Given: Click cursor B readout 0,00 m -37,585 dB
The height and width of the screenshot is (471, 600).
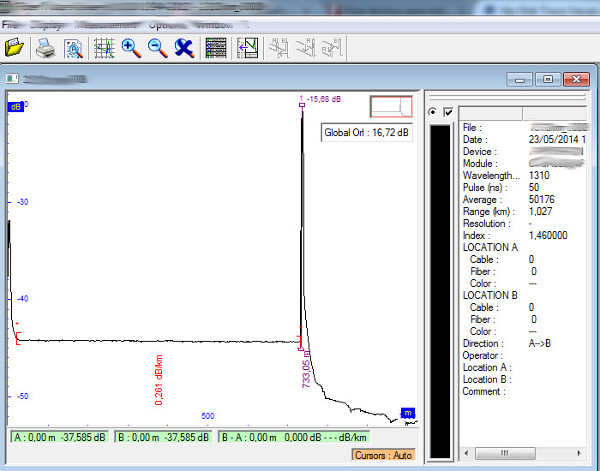Looking at the screenshot, I should [163, 437].
